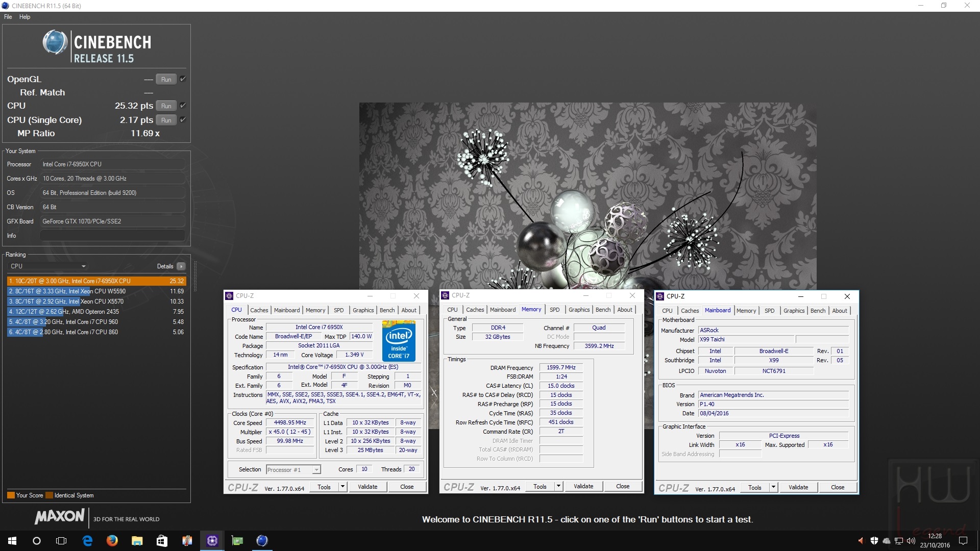
Task: Open the Action Center notifications icon
Action: click(x=963, y=541)
